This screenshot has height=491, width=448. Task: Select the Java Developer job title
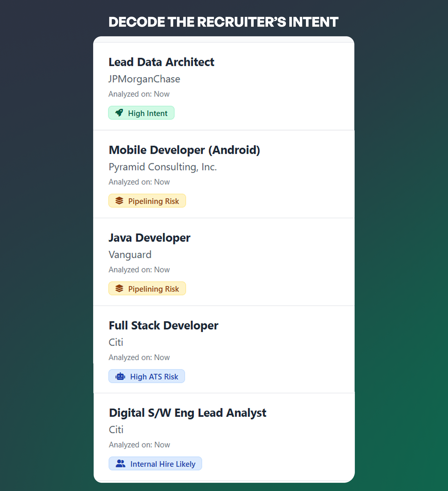(x=149, y=238)
